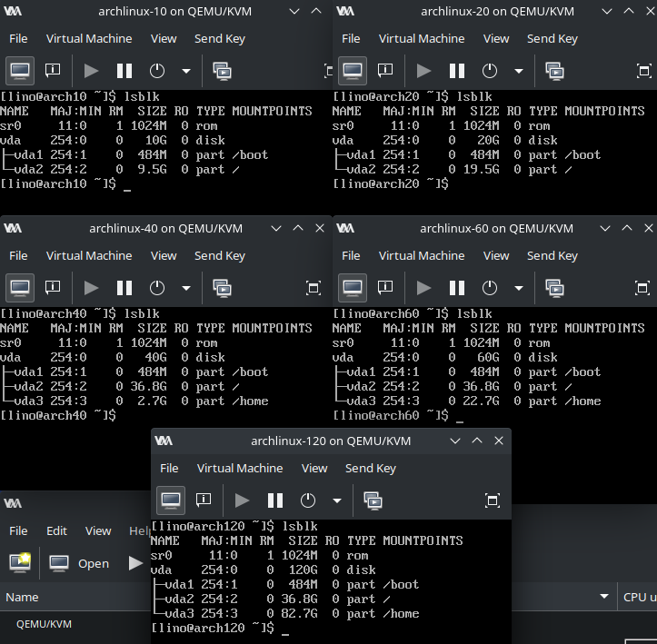The image size is (657, 644).
Task: Open View menu in Virtual Machine Manager
Action: click(98, 530)
